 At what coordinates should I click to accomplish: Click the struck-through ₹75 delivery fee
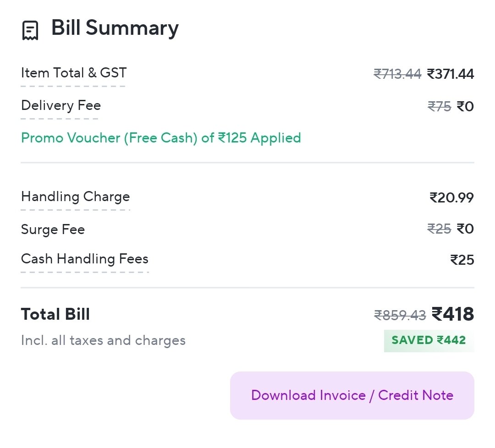coord(439,107)
